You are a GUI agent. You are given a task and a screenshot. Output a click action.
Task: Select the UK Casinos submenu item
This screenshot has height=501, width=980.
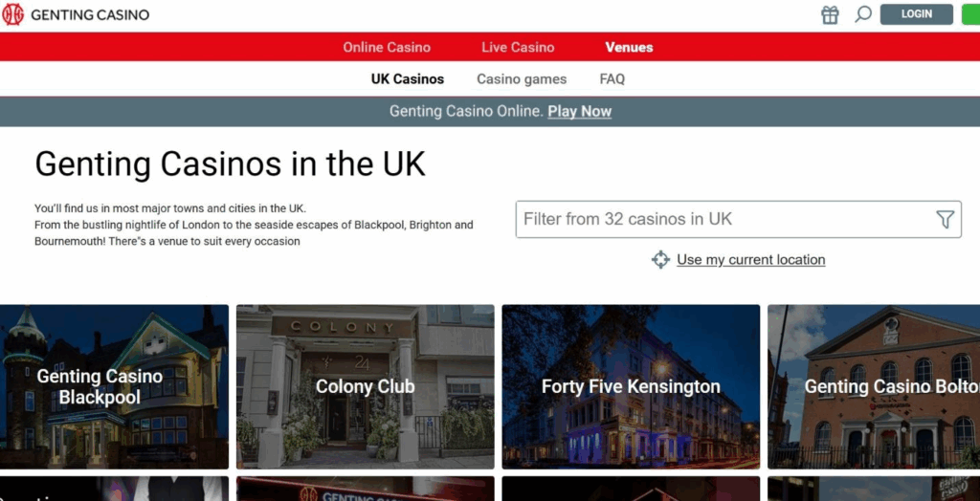408,79
